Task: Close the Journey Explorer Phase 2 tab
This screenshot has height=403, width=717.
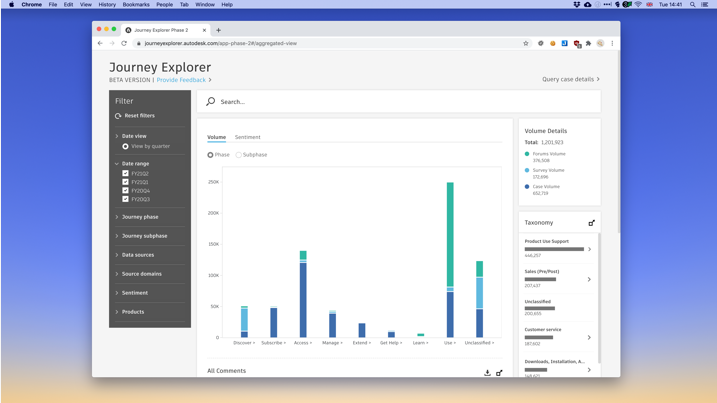Action: (x=204, y=30)
